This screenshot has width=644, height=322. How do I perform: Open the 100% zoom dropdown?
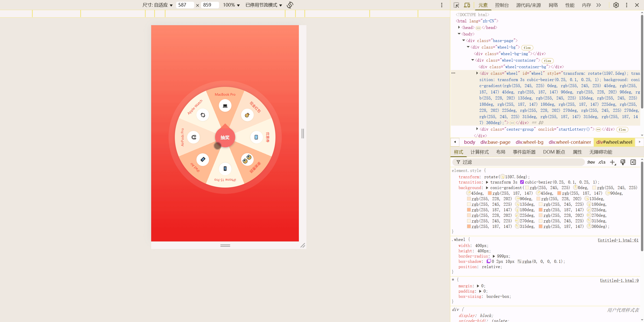click(x=231, y=5)
